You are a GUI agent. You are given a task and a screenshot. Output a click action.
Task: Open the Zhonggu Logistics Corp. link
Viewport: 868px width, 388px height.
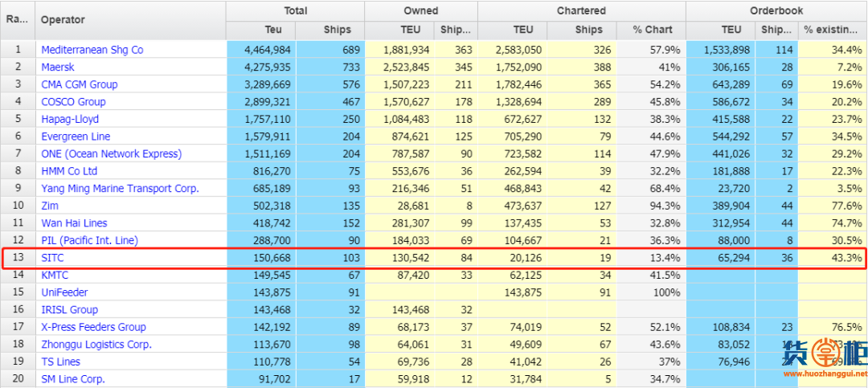pos(96,345)
